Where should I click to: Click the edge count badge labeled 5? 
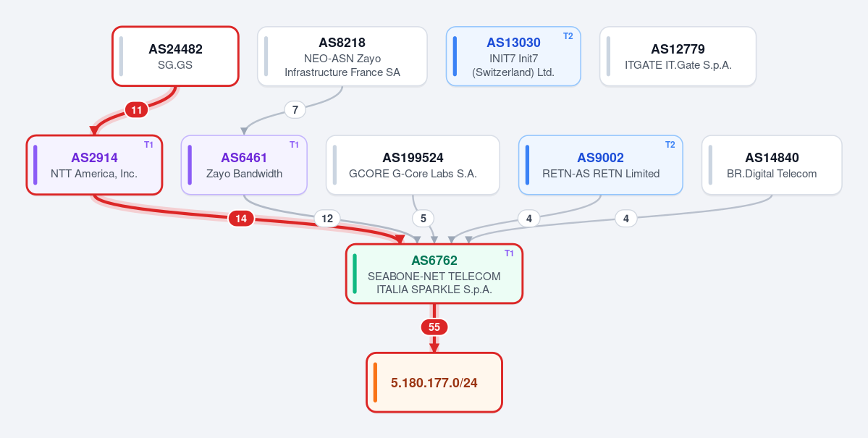pos(424,219)
